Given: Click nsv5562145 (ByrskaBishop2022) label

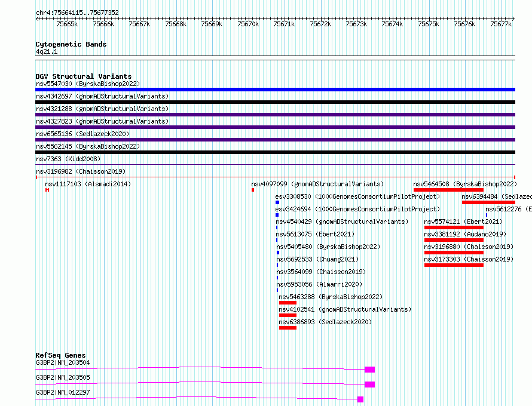Looking at the screenshot, I should [x=88, y=146].
